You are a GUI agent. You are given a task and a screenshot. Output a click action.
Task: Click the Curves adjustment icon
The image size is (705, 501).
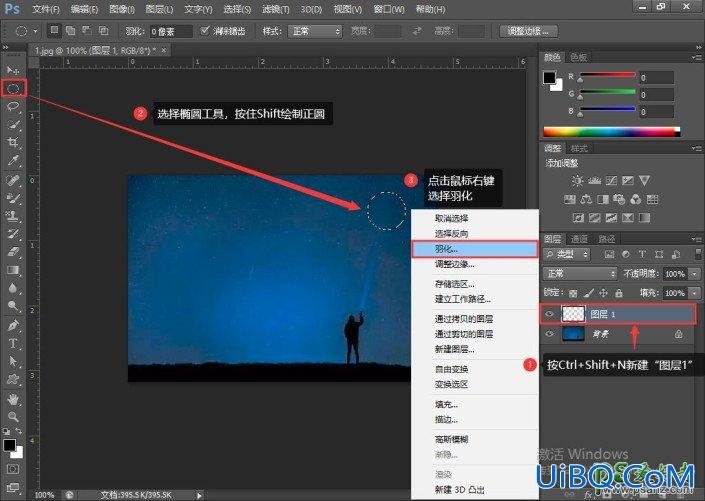(x=611, y=181)
